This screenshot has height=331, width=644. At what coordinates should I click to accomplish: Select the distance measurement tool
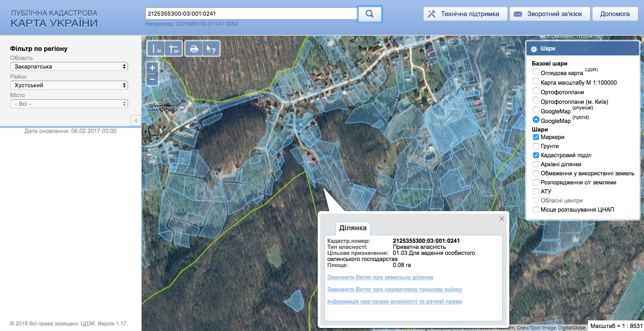tap(156, 48)
